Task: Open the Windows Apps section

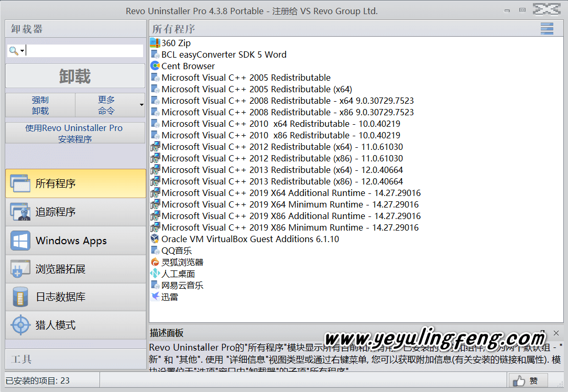Action: pos(75,241)
